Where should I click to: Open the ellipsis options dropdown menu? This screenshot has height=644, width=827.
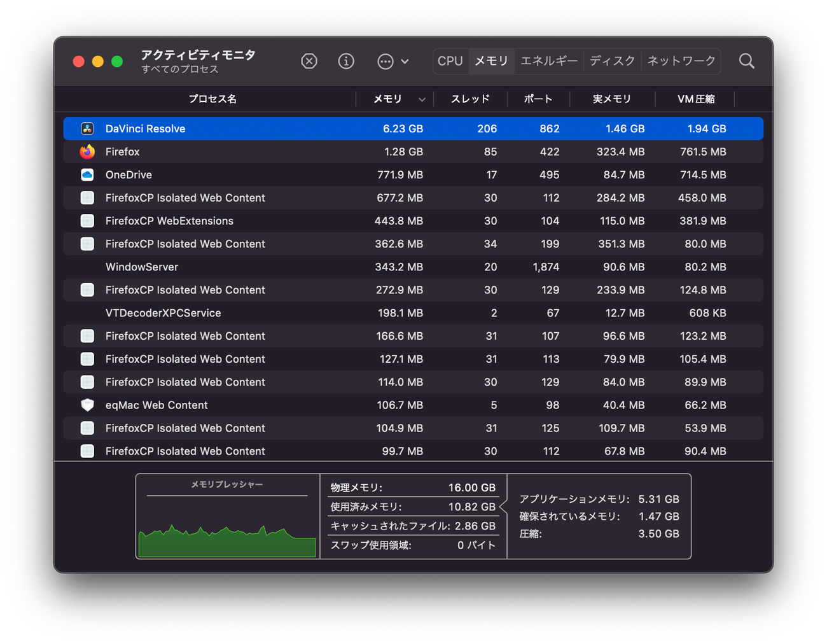tap(393, 61)
